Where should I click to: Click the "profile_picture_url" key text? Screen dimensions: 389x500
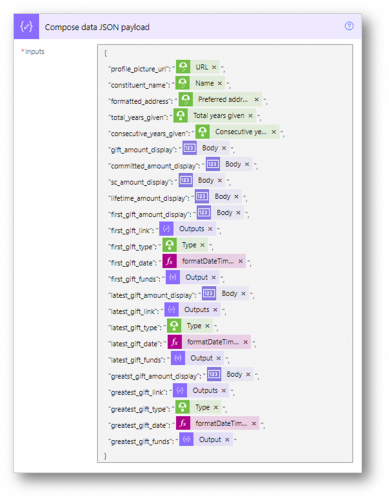[x=140, y=69]
